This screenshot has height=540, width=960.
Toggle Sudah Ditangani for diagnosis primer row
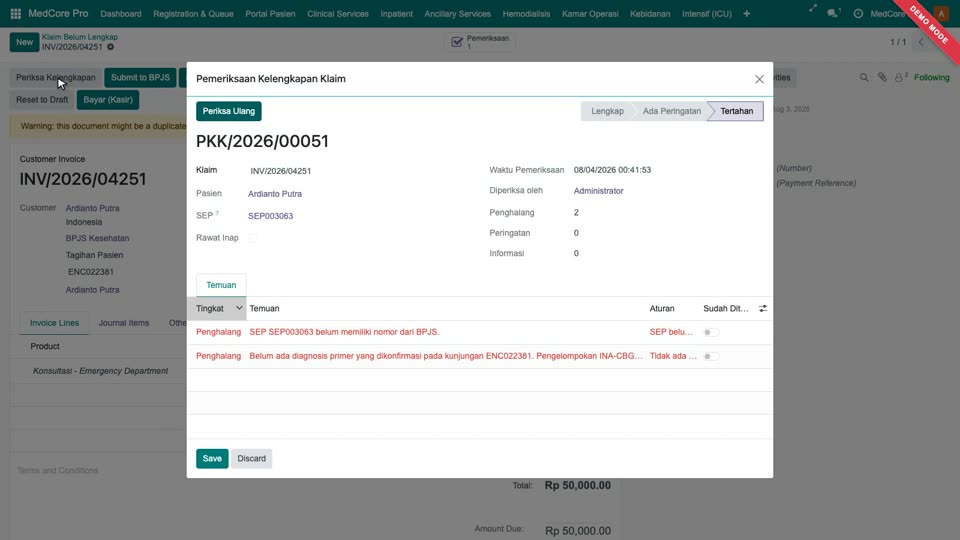click(711, 356)
